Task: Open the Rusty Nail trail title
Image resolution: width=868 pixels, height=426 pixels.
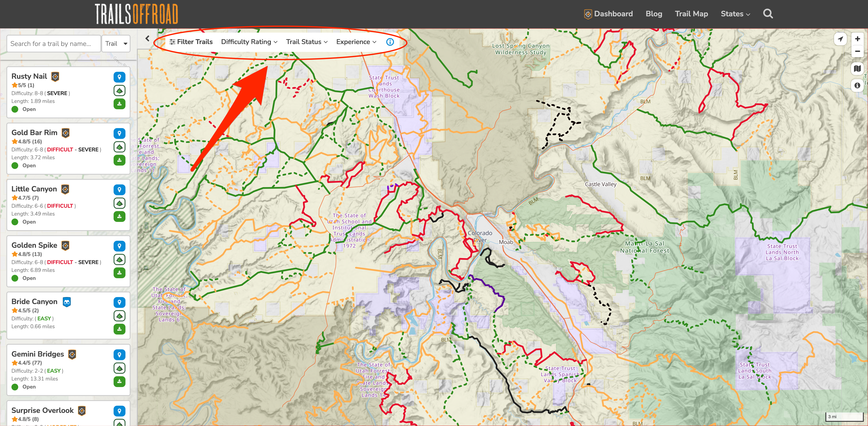Action: tap(29, 76)
